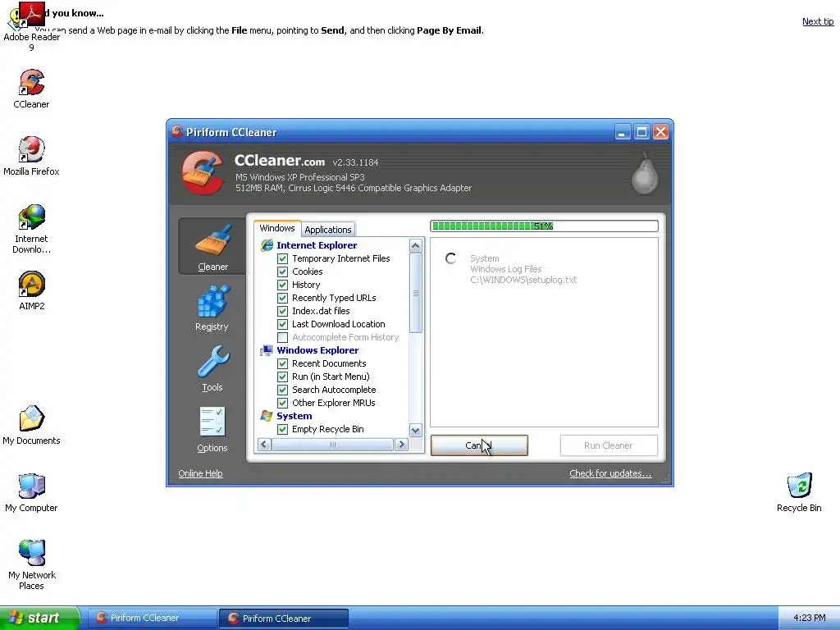
Task: Click the horizontal scroll right arrow
Action: [x=401, y=445]
